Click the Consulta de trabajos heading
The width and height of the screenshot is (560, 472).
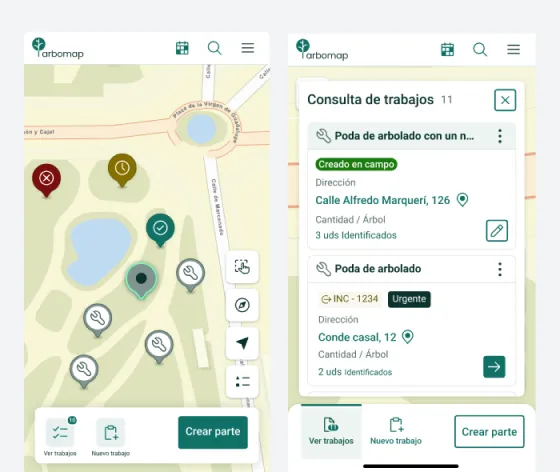pos(370,100)
